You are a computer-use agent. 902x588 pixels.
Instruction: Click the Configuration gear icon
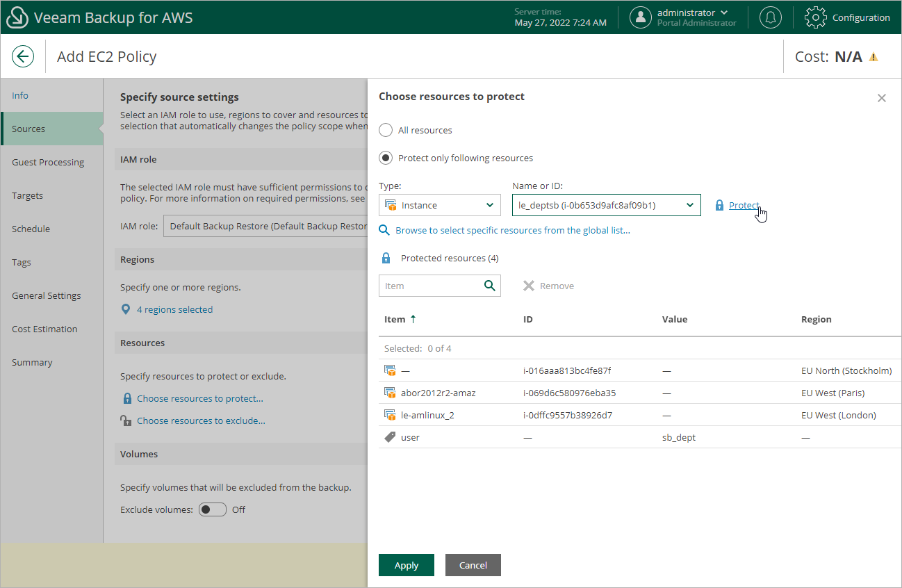tap(815, 17)
